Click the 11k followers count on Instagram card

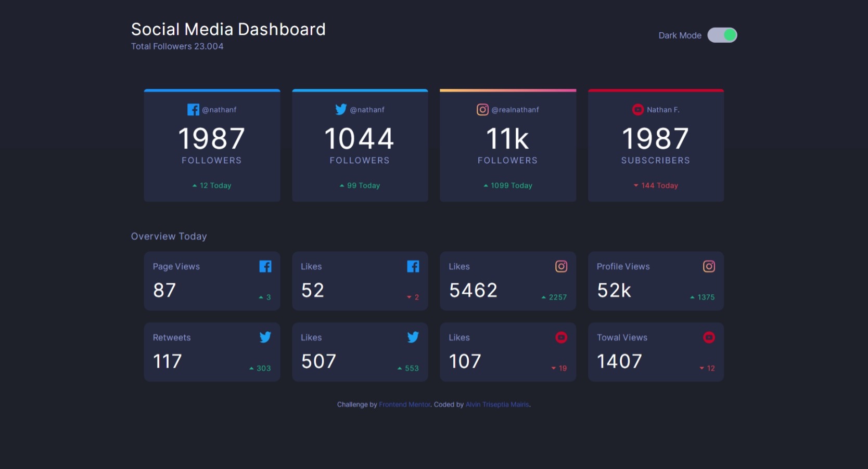pos(508,139)
